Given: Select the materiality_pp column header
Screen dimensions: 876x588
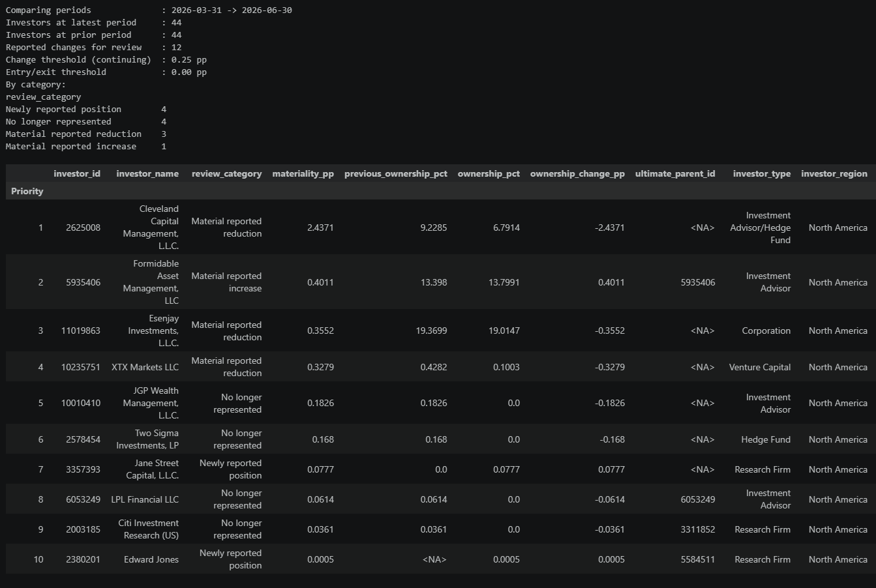Looking at the screenshot, I should 303,173.
